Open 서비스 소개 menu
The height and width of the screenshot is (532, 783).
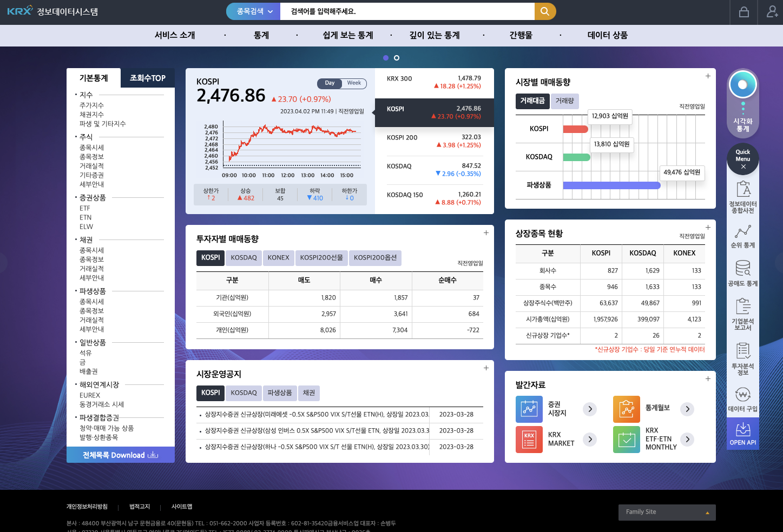175,35
